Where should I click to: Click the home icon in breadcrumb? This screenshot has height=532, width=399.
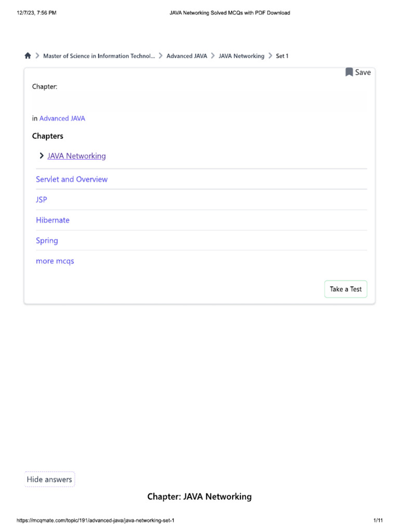[x=28, y=56]
